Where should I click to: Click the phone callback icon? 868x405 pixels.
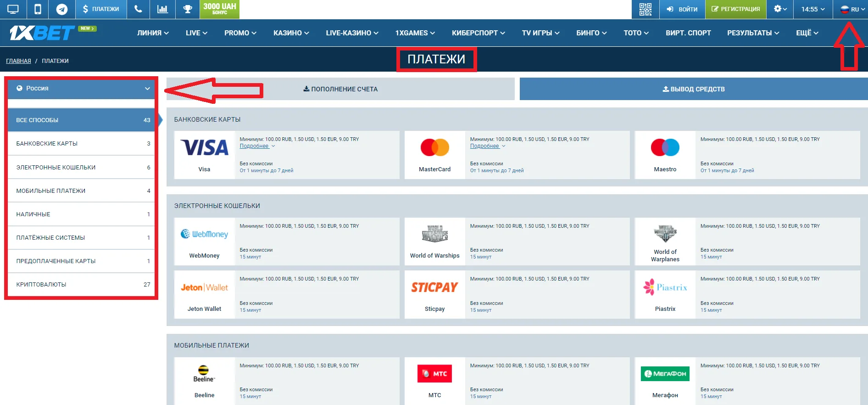pyautogui.click(x=138, y=9)
